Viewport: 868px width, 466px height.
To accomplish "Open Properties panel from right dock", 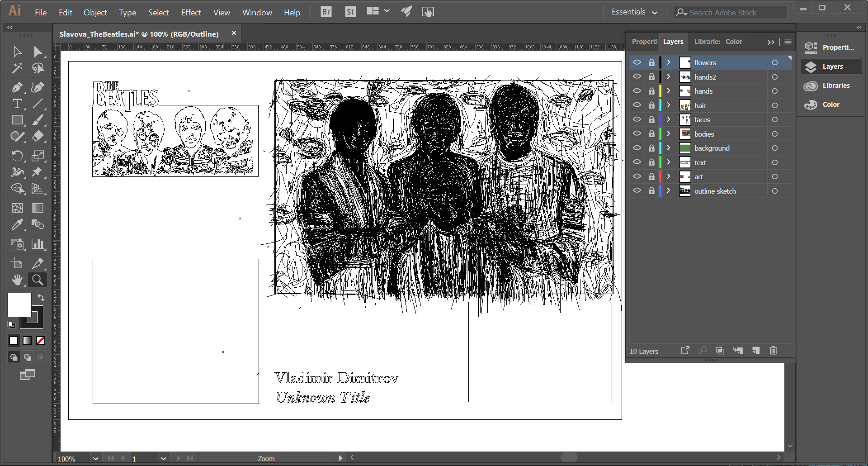I will pyautogui.click(x=830, y=48).
